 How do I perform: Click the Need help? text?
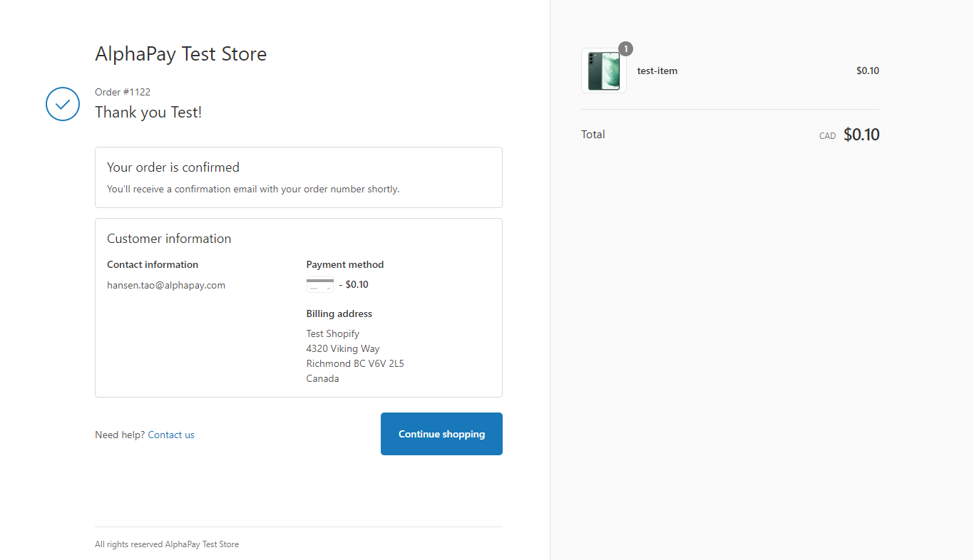[120, 435]
